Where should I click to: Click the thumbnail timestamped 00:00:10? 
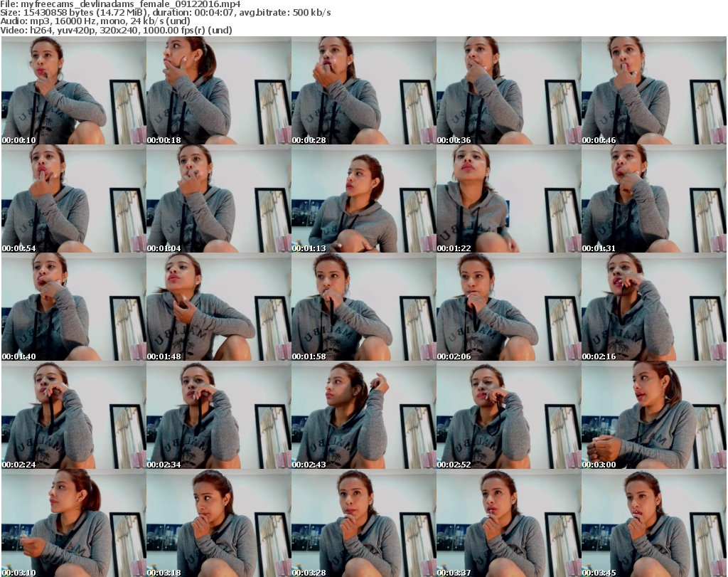click(x=73, y=91)
